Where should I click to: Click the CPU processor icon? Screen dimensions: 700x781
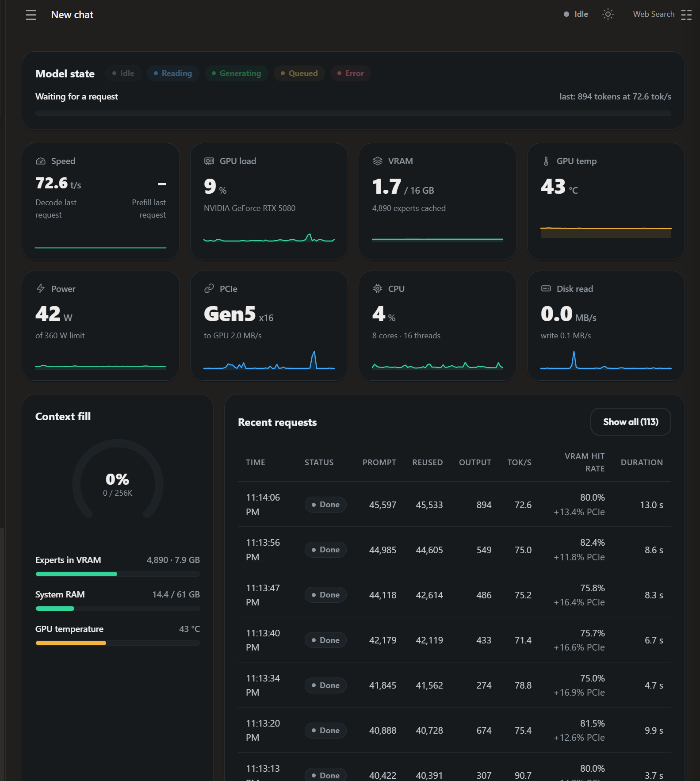coord(378,289)
